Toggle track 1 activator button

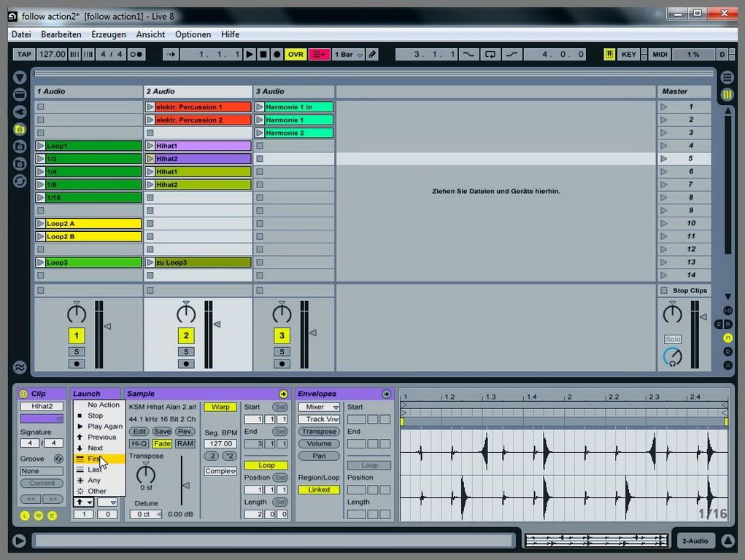tap(77, 336)
